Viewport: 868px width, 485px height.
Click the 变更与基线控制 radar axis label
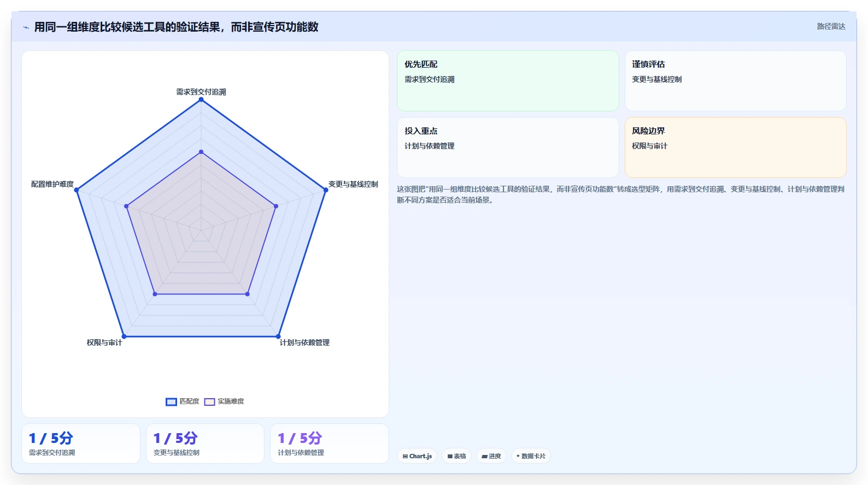(353, 184)
